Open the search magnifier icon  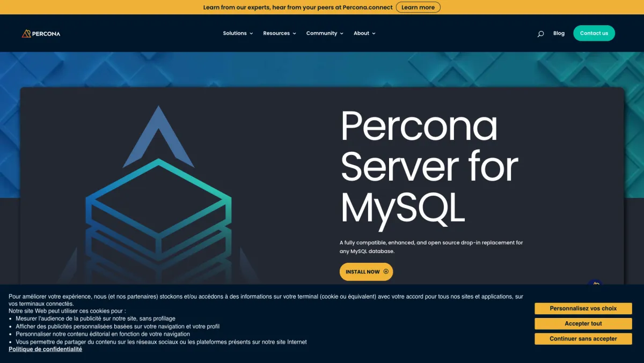(540, 33)
